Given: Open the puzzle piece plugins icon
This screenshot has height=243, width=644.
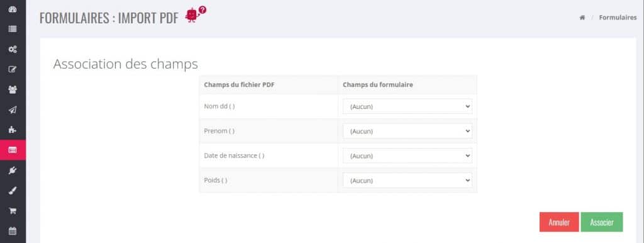Looking at the screenshot, I should point(13,130).
